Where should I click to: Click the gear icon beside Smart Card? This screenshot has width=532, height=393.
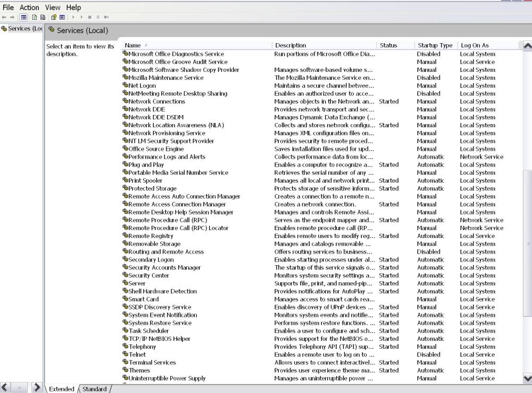pyautogui.click(x=125, y=299)
